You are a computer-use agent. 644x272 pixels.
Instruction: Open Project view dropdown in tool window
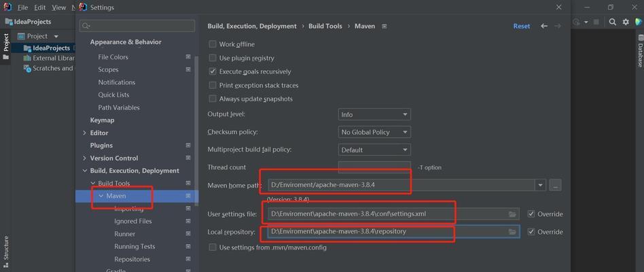click(x=56, y=36)
